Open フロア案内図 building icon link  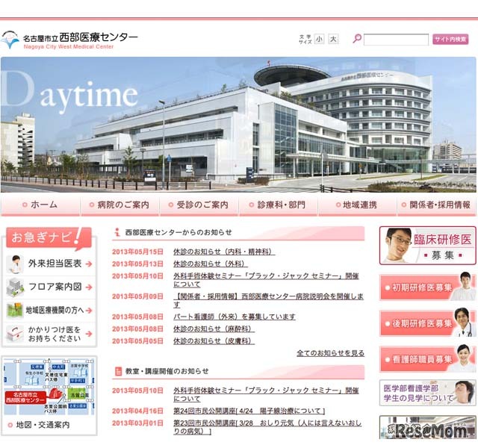[15, 287]
